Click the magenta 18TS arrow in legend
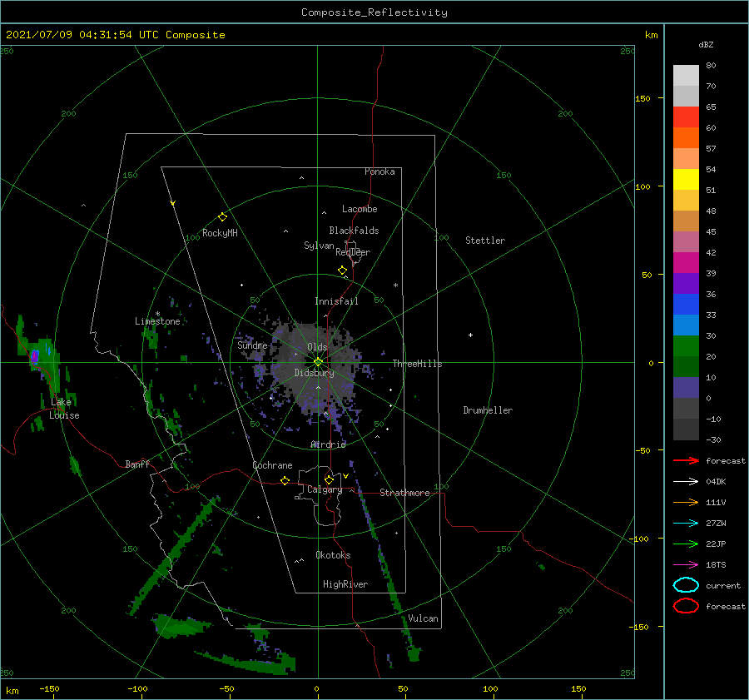This screenshot has width=749, height=700. (686, 565)
